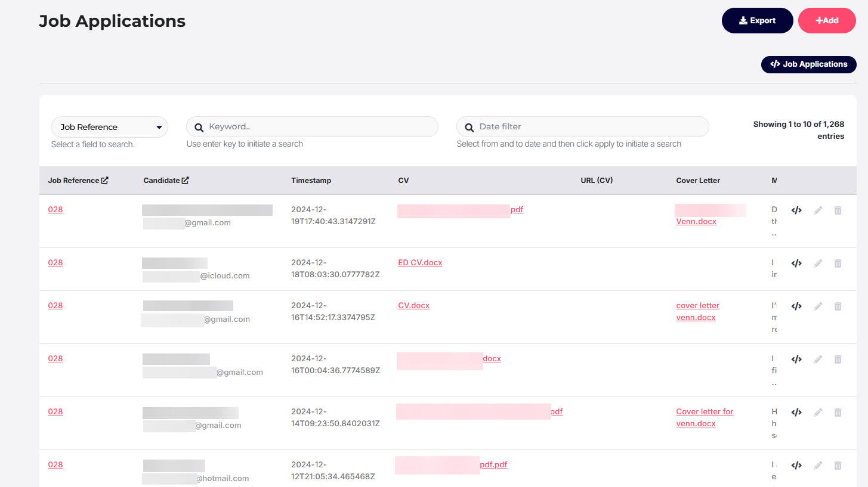The height and width of the screenshot is (487, 868).
Task: Click timestamp 2024-12-12T21:05:34.465468Z
Action: (333, 471)
